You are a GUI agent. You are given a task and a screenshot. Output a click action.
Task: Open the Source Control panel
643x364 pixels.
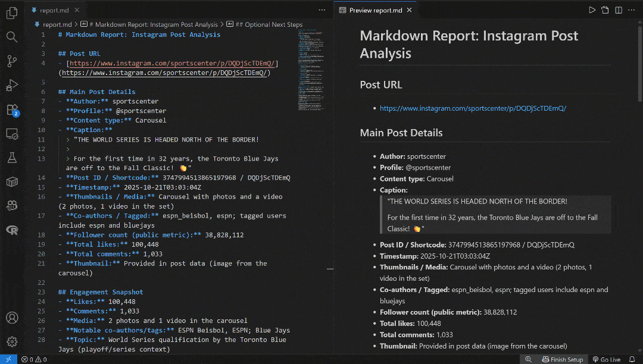coord(12,61)
